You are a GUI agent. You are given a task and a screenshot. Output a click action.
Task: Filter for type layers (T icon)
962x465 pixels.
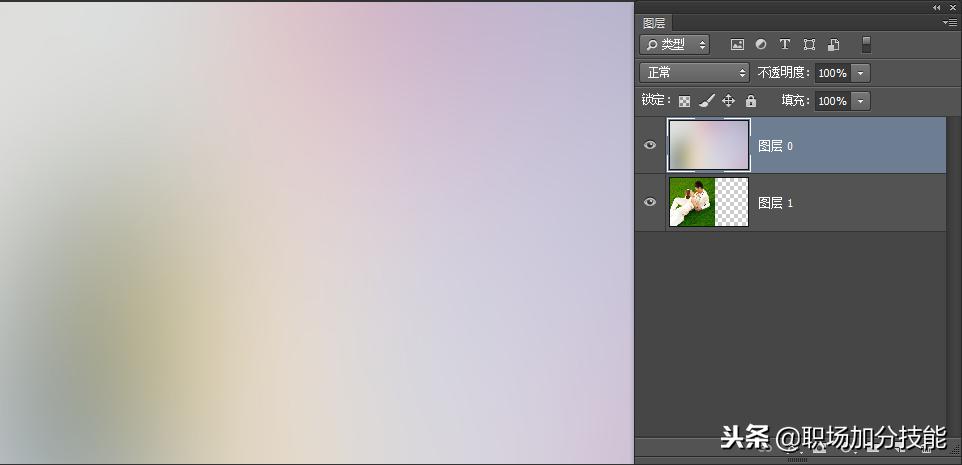pos(785,44)
